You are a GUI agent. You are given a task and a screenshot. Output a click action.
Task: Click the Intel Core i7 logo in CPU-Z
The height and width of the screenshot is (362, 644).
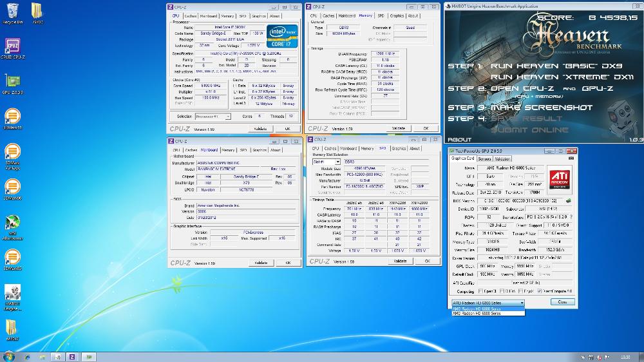point(282,36)
